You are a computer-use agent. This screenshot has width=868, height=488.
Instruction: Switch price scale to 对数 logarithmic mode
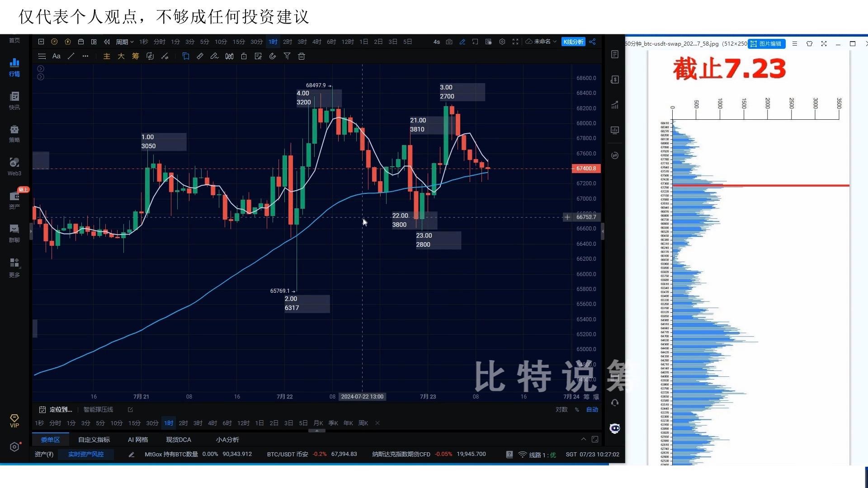[561, 409]
